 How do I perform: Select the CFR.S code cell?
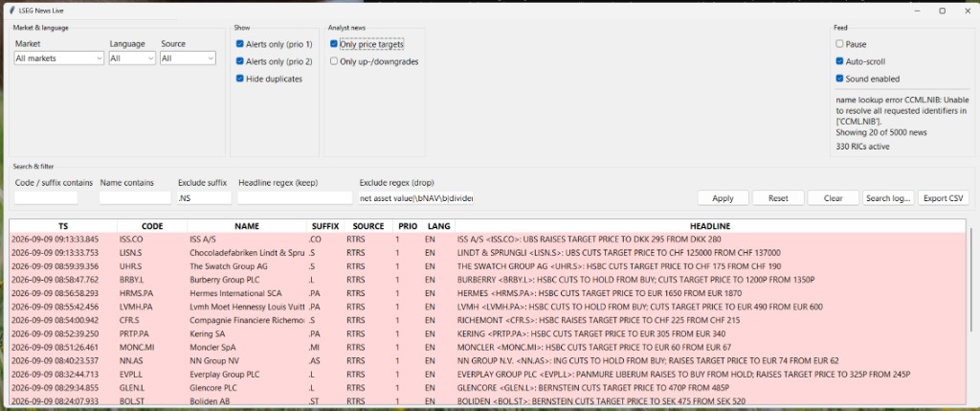tap(152, 320)
